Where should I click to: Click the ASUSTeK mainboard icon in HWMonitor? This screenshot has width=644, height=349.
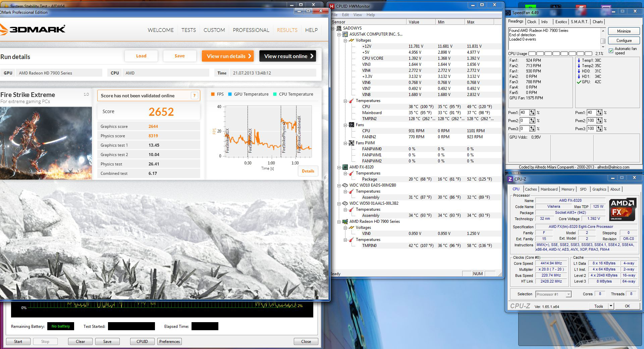tap(345, 34)
